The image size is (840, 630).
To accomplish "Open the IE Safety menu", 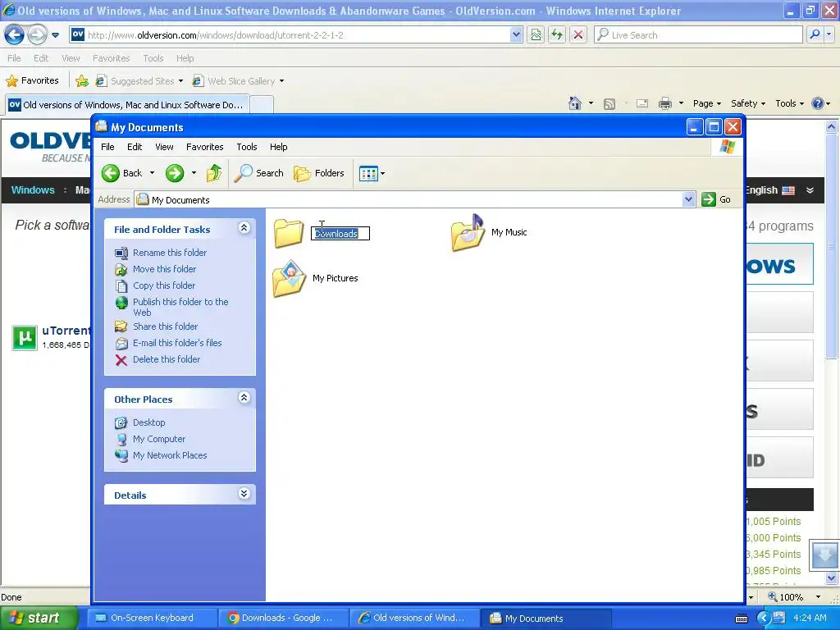I will coord(748,103).
